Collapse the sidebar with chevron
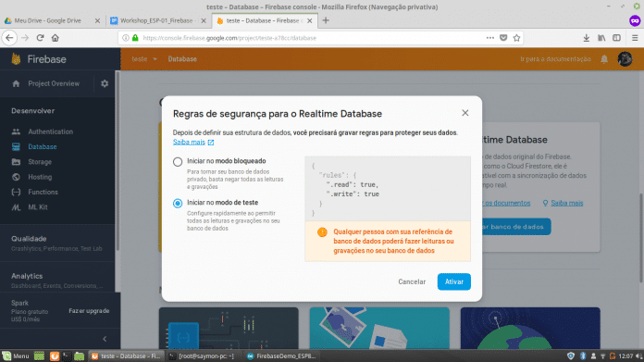Image resolution: width=644 pixels, height=362 pixels. point(105,339)
